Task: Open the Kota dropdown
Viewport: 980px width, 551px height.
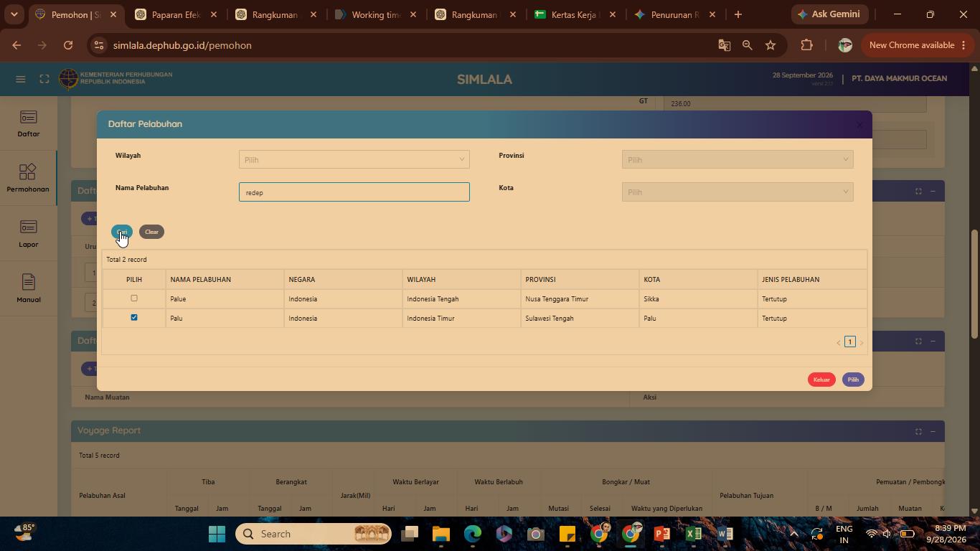Action: (x=738, y=192)
